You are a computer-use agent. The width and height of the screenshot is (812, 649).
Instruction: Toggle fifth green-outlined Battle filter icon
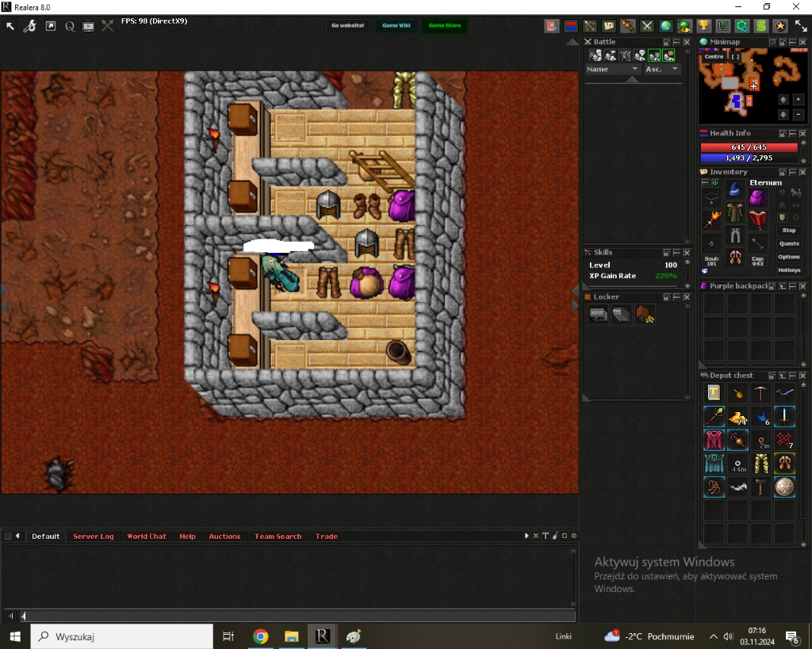pos(654,55)
